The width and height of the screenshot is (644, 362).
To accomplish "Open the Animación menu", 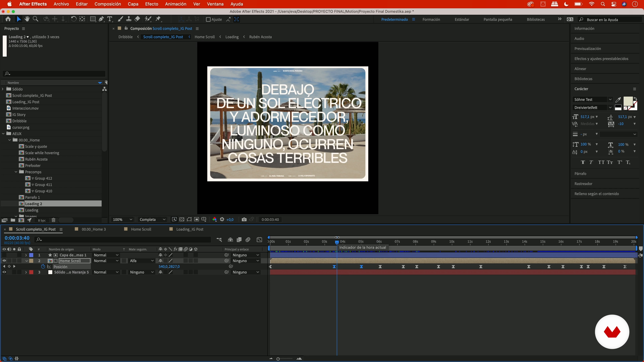I will (175, 4).
